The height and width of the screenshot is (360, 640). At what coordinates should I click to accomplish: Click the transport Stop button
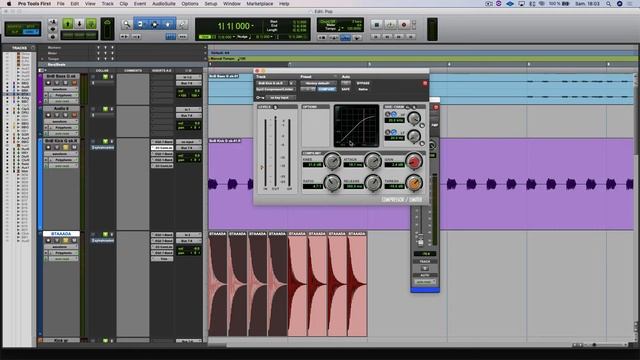(x=376, y=24)
